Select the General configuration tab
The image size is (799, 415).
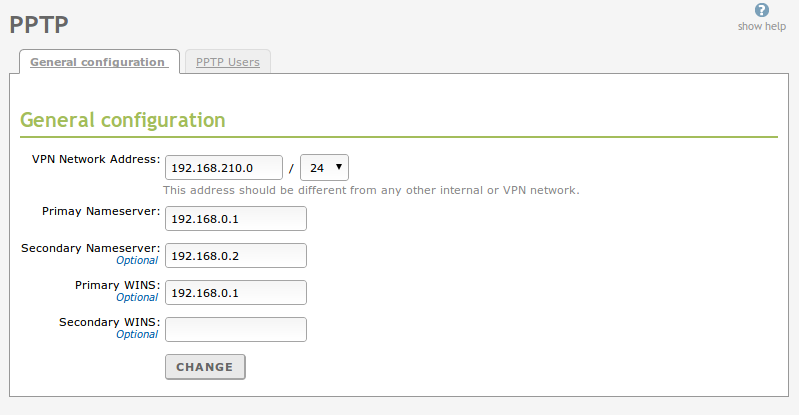click(98, 62)
